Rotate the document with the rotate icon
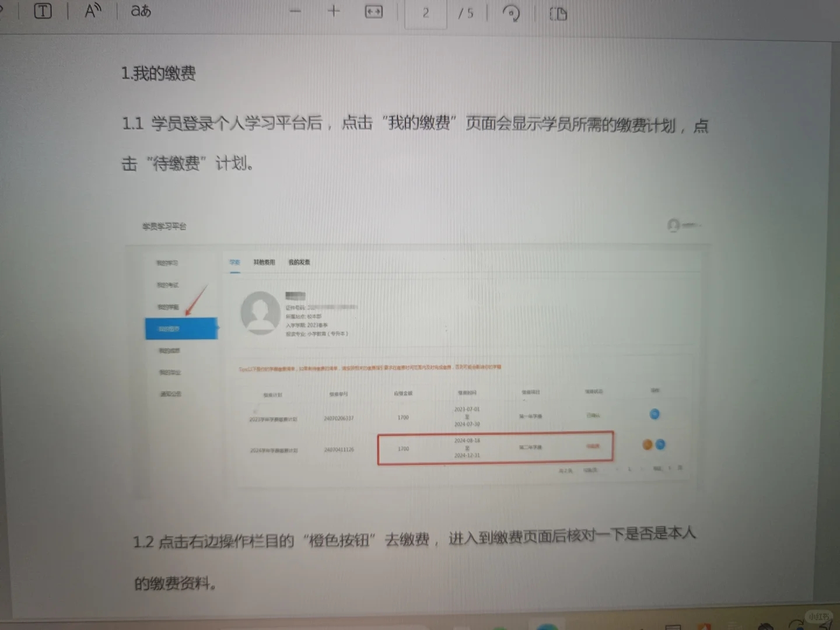The height and width of the screenshot is (630, 840). click(511, 13)
